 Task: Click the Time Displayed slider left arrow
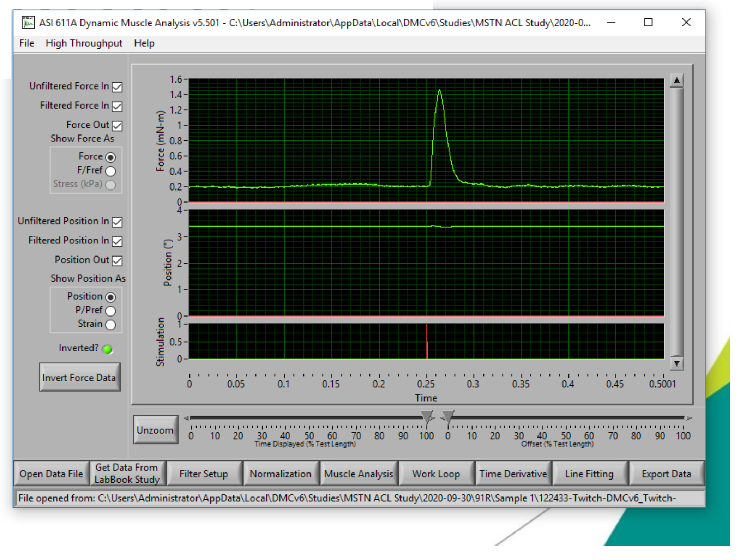point(186,418)
